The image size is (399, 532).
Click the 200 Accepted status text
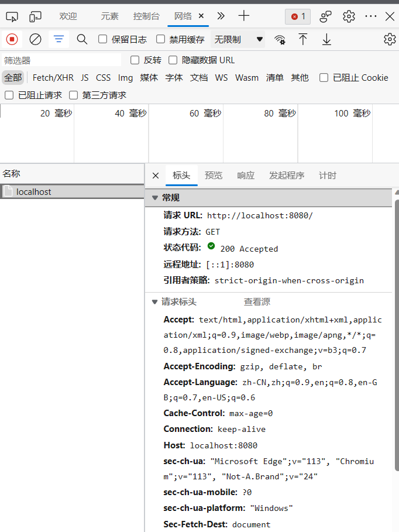249,249
